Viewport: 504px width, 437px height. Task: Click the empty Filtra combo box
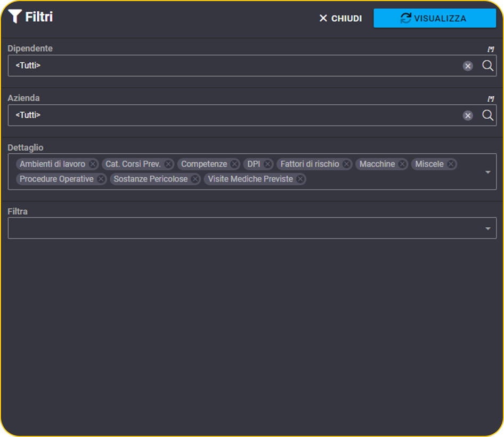tap(252, 228)
